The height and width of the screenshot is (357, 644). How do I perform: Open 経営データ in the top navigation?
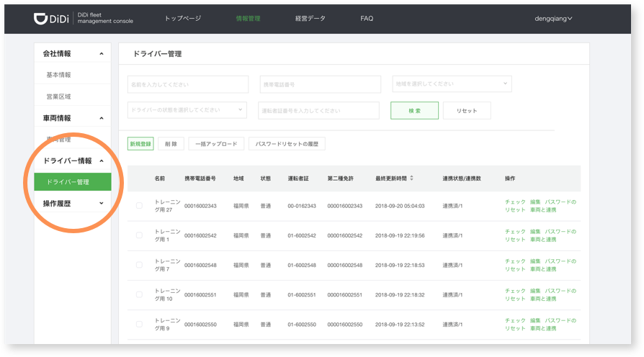[310, 19]
